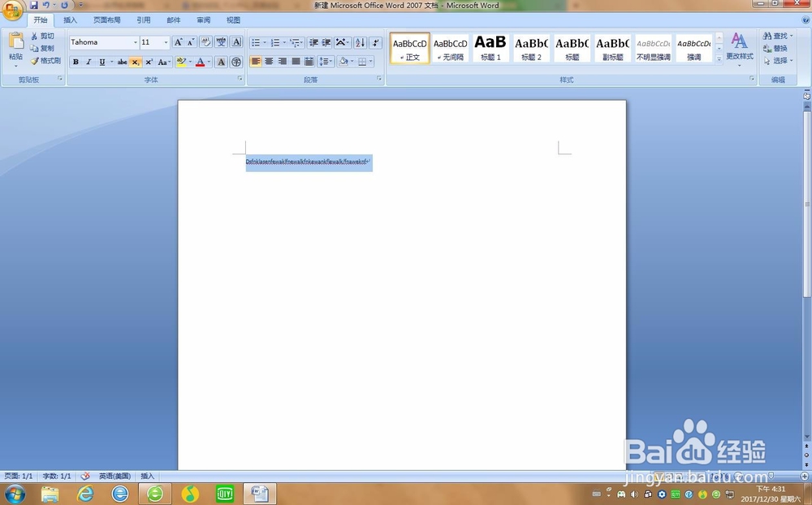The width and height of the screenshot is (812, 505).
Task: Switch to the 邮件 tab
Action: click(x=174, y=20)
